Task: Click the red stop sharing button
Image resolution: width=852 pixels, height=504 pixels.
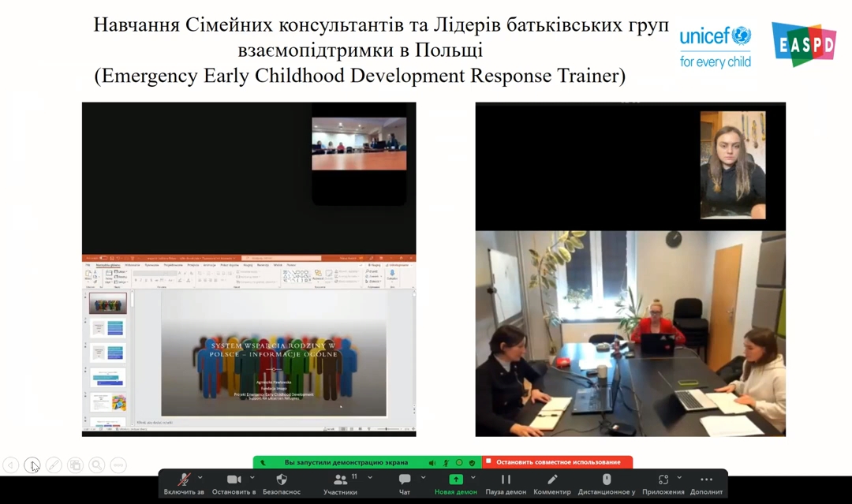Action: click(557, 462)
